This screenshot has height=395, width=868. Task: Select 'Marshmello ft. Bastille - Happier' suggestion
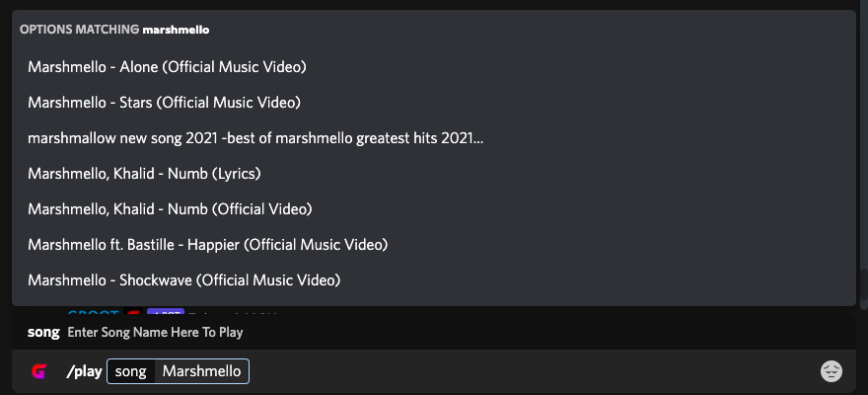pyautogui.click(x=207, y=245)
